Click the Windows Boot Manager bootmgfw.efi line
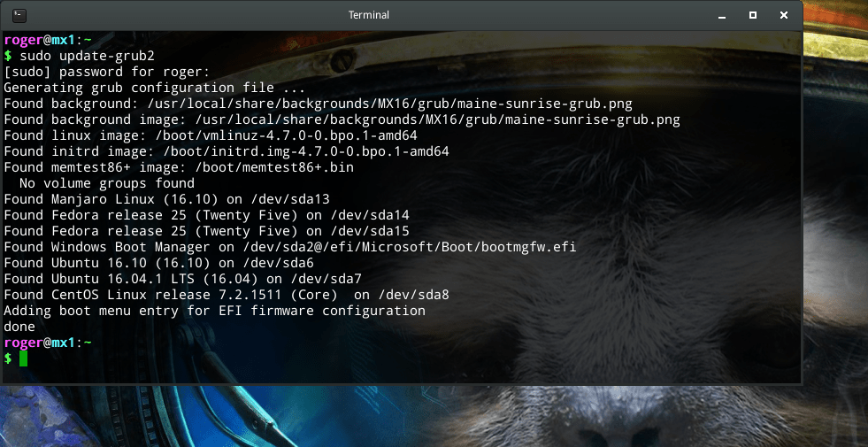The image size is (868, 447). (x=290, y=247)
